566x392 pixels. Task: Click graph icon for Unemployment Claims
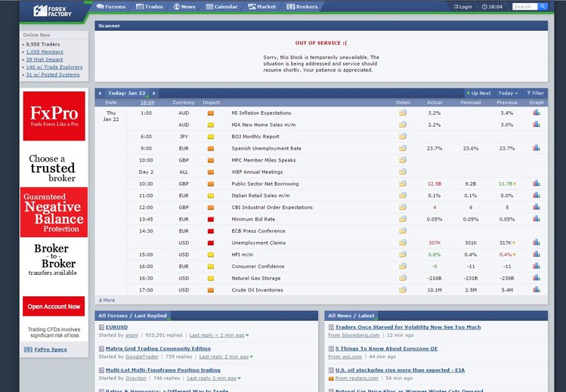536,242
